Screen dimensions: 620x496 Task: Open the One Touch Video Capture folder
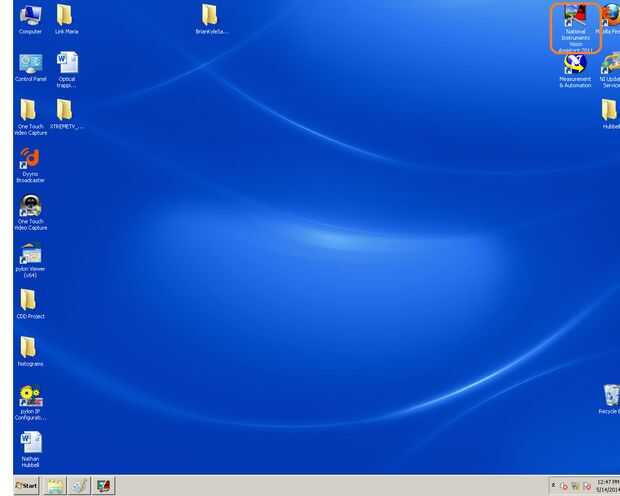30,117
